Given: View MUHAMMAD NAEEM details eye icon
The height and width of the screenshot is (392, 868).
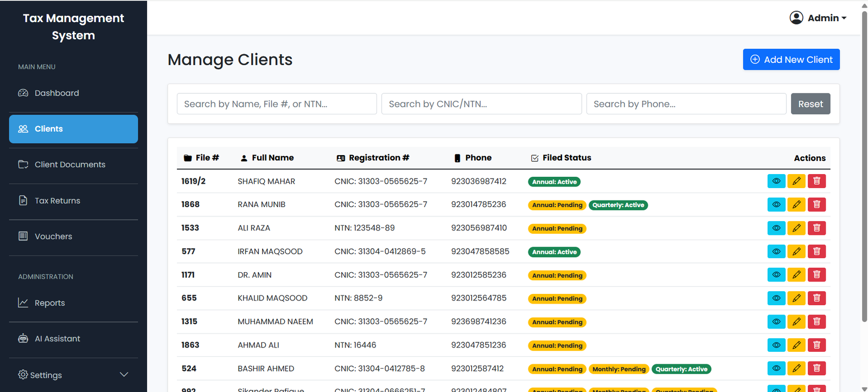Looking at the screenshot, I should [776, 322].
